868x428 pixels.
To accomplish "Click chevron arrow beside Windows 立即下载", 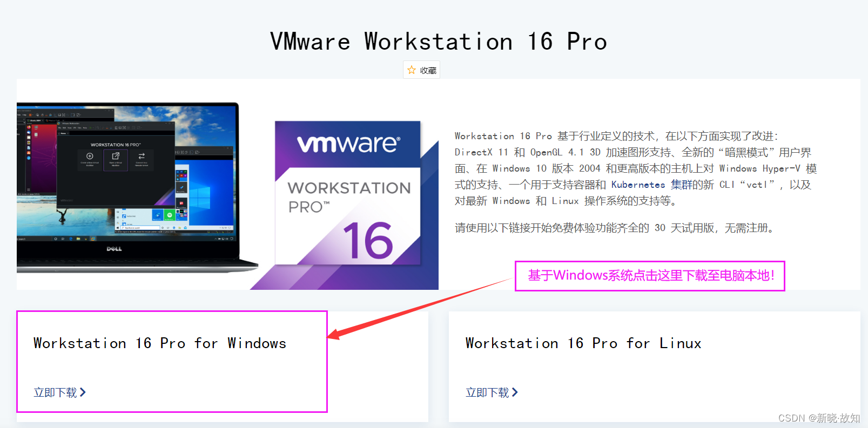I will tap(83, 392).
